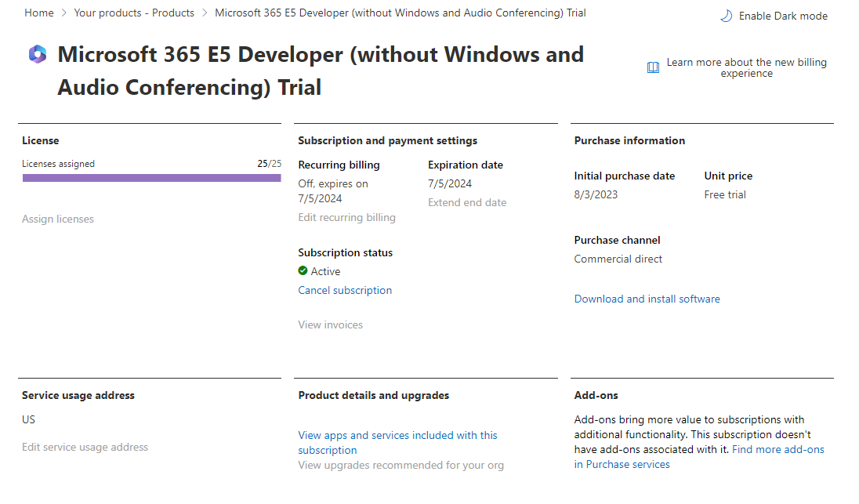Click the Unit price label
Viewport: 859px width, 504px height.
click(x=728, y=176)
